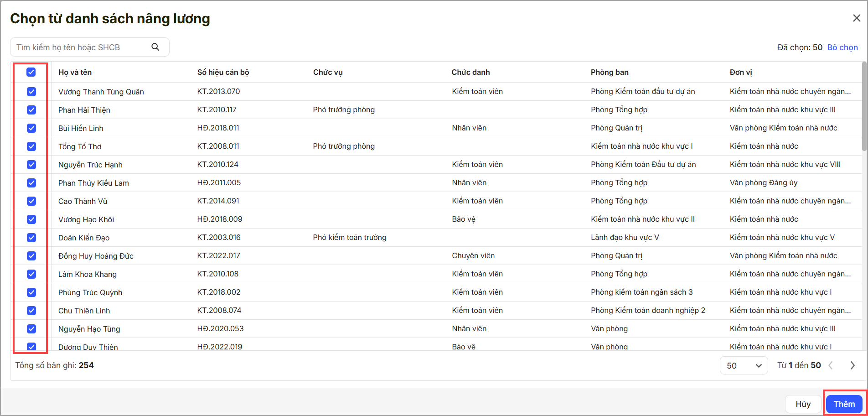The image size is (868, 416).
Task: Focus the name or SHCB search field
Action: click(x=82, y=47)
